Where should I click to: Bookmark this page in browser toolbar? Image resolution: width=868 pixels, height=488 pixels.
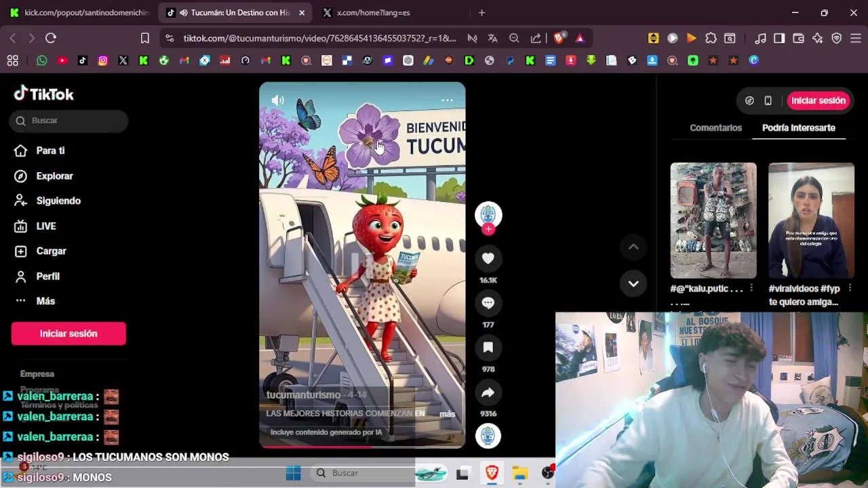click(x=144, y=39)
